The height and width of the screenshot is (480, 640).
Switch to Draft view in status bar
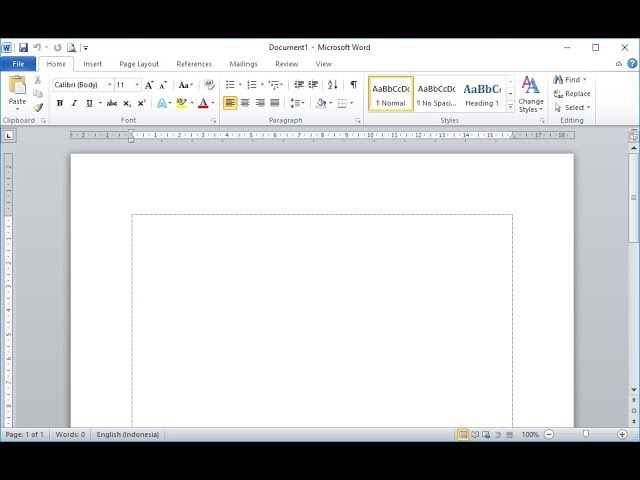[x=509, y=435]
